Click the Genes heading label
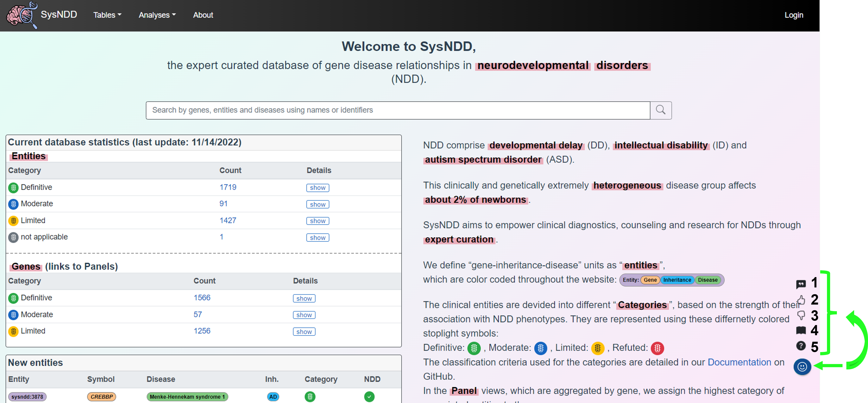Screen dimensions: 868x403 [x=26, y=267]
